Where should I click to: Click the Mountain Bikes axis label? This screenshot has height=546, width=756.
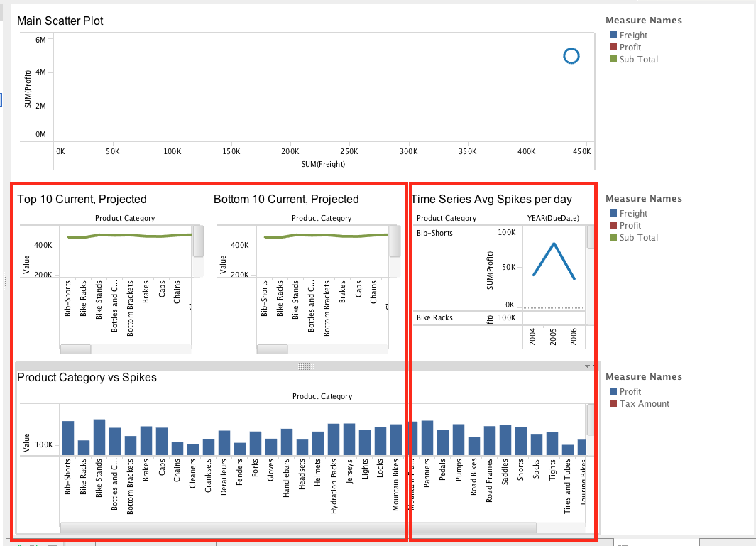coord(396,485)
